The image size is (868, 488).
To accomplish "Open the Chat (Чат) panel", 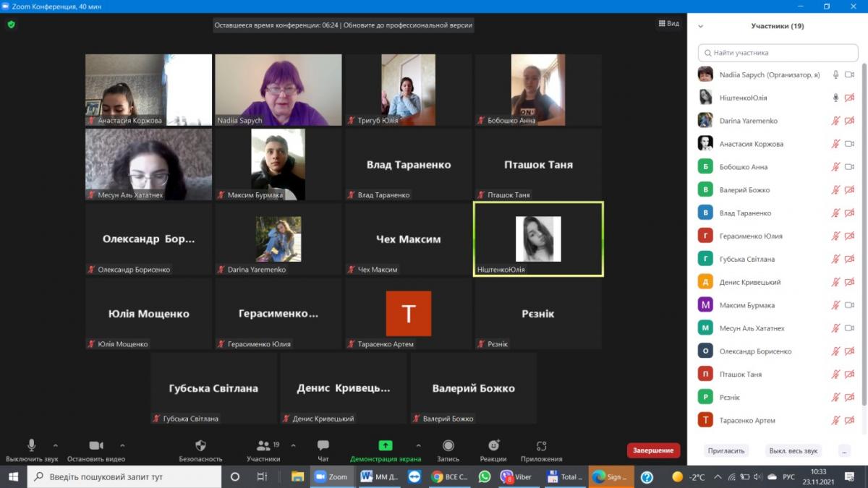I will (323, 446).
